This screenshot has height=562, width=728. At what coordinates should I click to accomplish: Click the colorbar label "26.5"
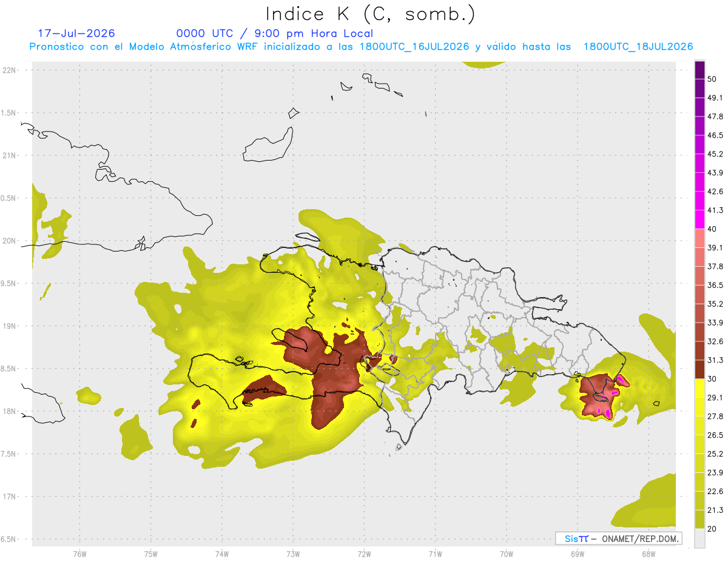click(715, 435)
